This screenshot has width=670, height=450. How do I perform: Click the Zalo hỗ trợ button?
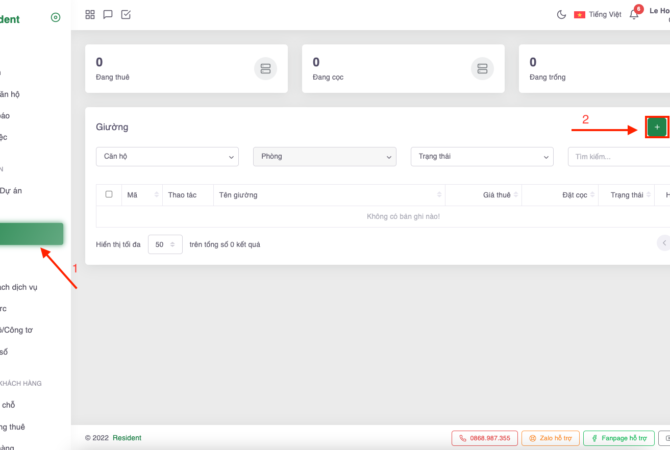[549, 438]
